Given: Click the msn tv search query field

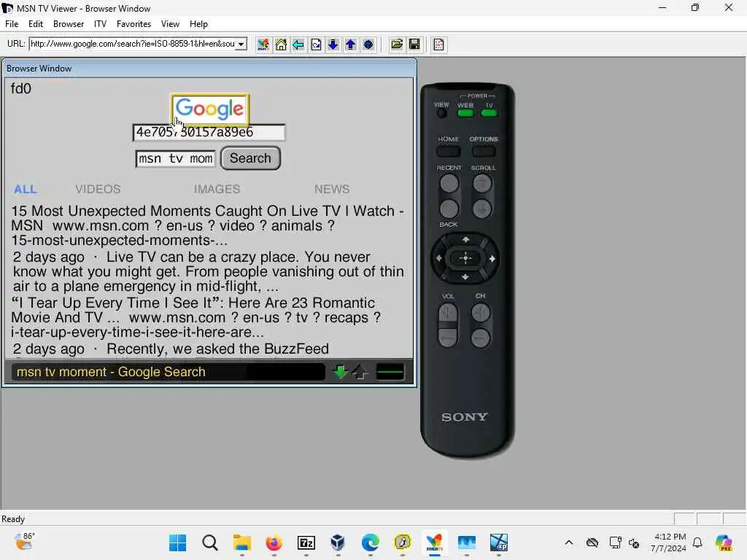Looking at the screenshot, I should click(x=175, y=158).
